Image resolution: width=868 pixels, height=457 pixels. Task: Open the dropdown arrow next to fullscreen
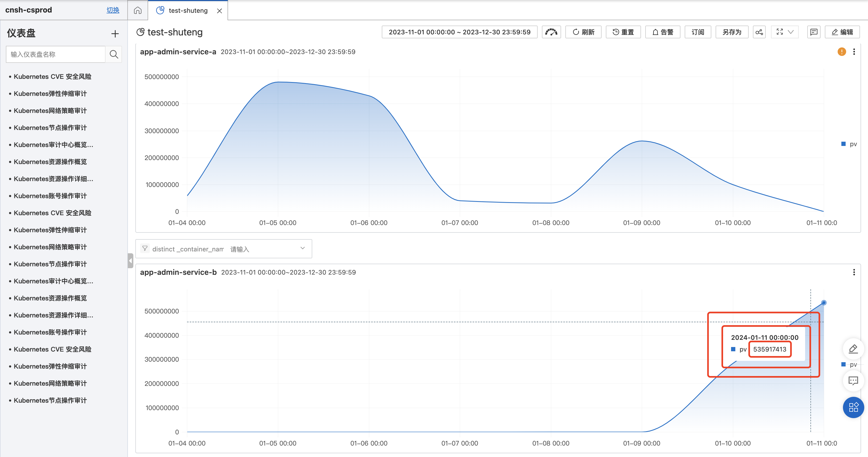point(791,32)
